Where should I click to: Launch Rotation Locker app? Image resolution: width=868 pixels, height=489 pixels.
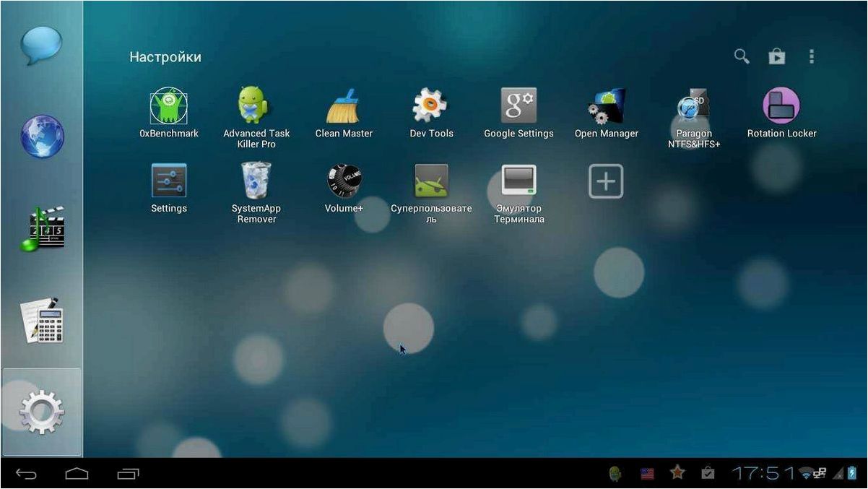click(781, 105)
